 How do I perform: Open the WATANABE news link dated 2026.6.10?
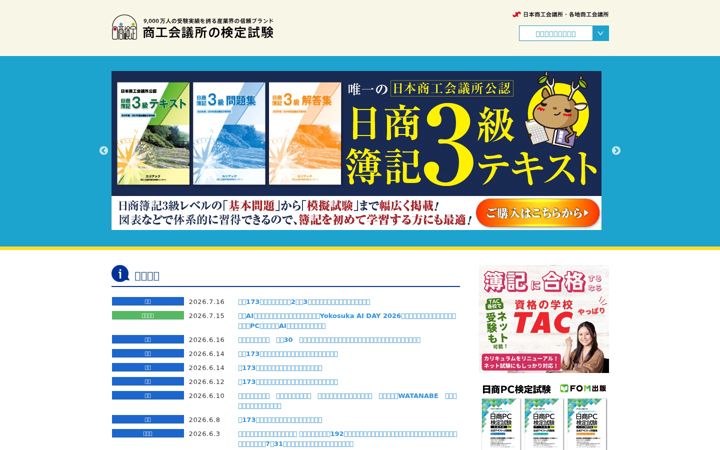coord(347,400)
